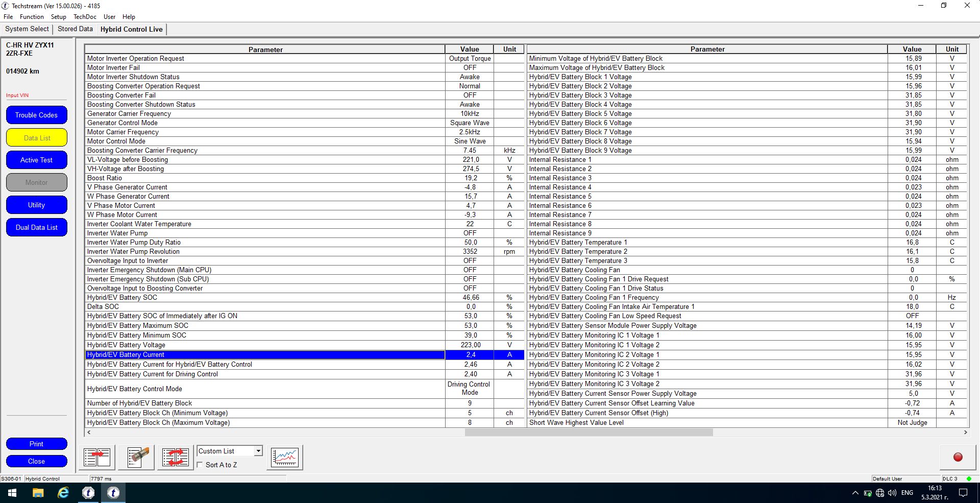Click the Trouble Codes button
Screen dimensions: 980x503
(37, 115)
